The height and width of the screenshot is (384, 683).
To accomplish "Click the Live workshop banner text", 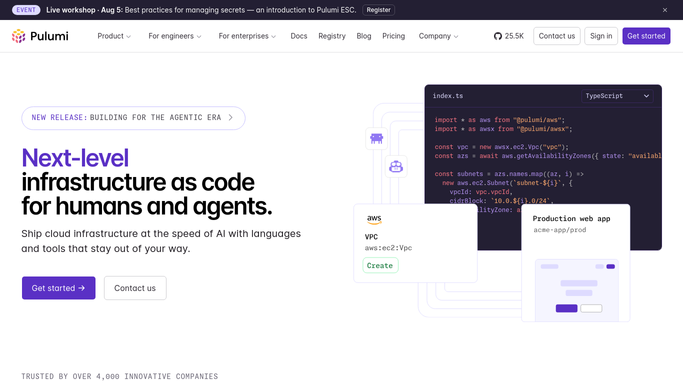I will 201,10.
